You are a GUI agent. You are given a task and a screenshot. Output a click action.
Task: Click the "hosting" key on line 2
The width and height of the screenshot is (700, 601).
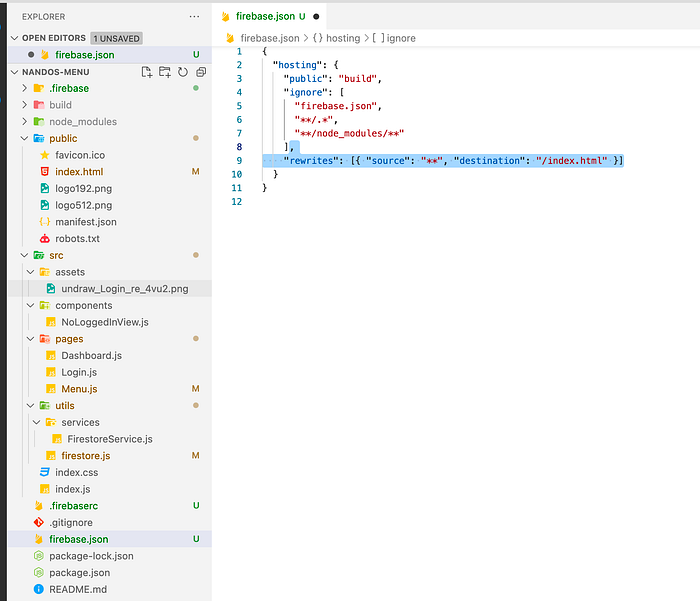(x=298, y=65)
